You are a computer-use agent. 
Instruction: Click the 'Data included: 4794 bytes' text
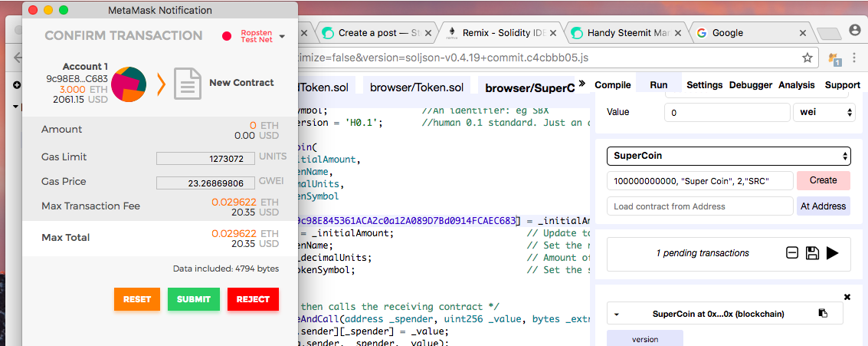click(x=226, y=269)
